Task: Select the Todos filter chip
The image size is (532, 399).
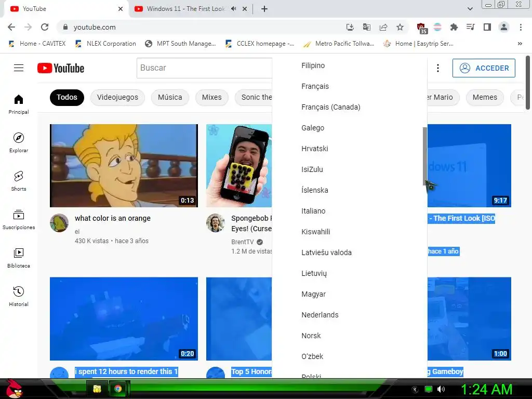Action: (67, 97)
